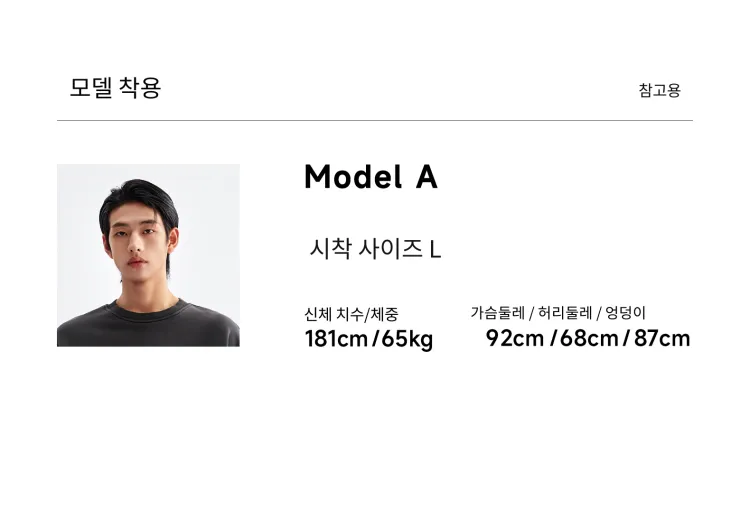Click the 가슴둘레 label
Screen dimensions: 750x508
[x=497, y=313]
